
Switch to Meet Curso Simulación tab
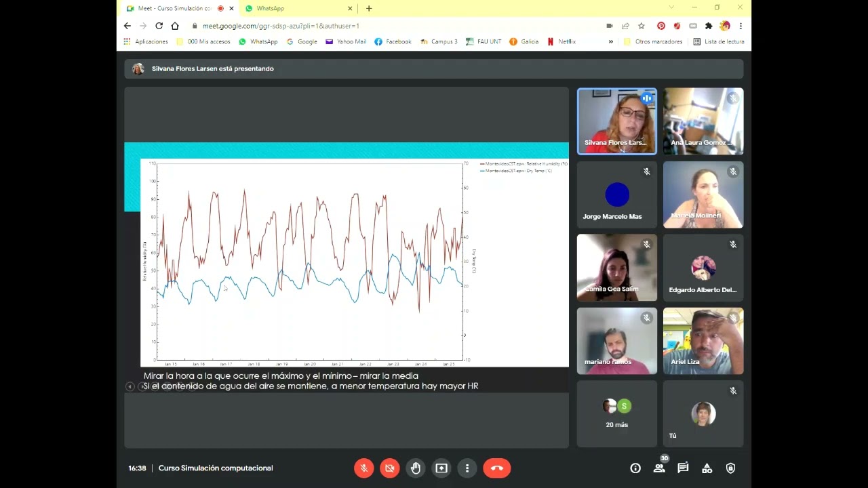(x=174, y=8)
